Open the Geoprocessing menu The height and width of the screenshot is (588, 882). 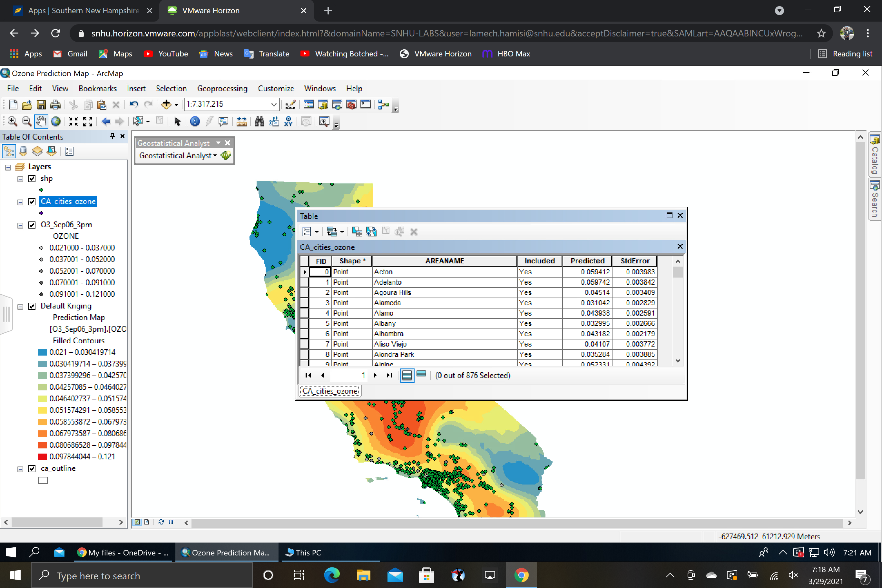222,89
